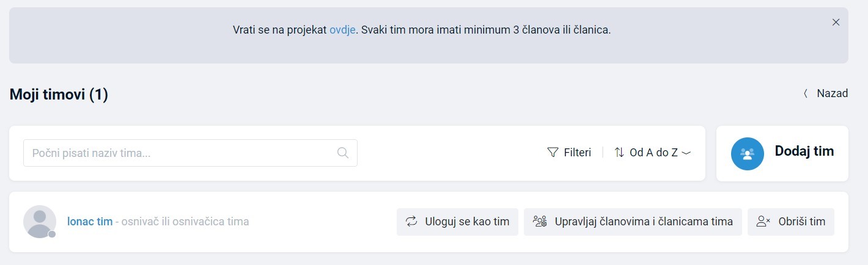Click the switch arrows login-as-team icon
Image resolution: width=868 pixels, height=265 pixels.
[411, 222]
